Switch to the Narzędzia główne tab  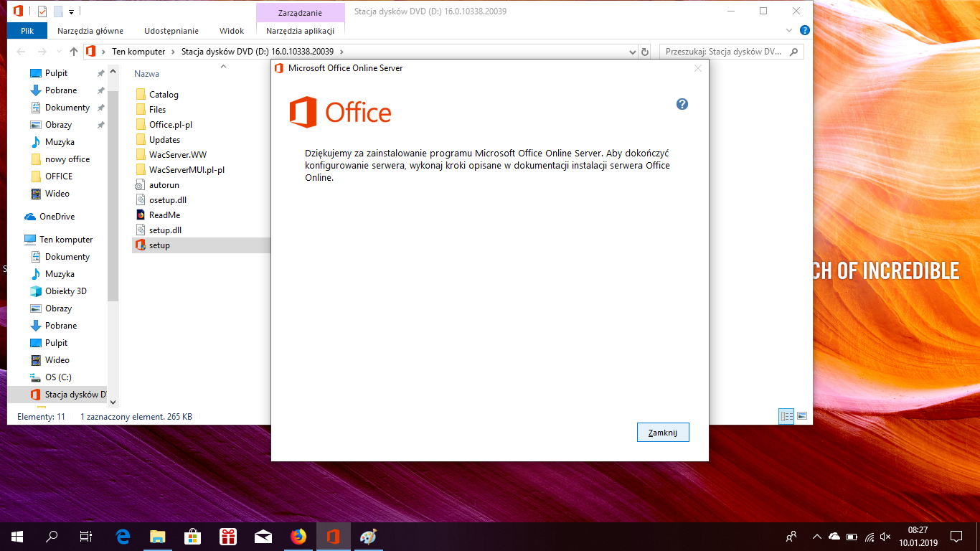pos(90,31)
